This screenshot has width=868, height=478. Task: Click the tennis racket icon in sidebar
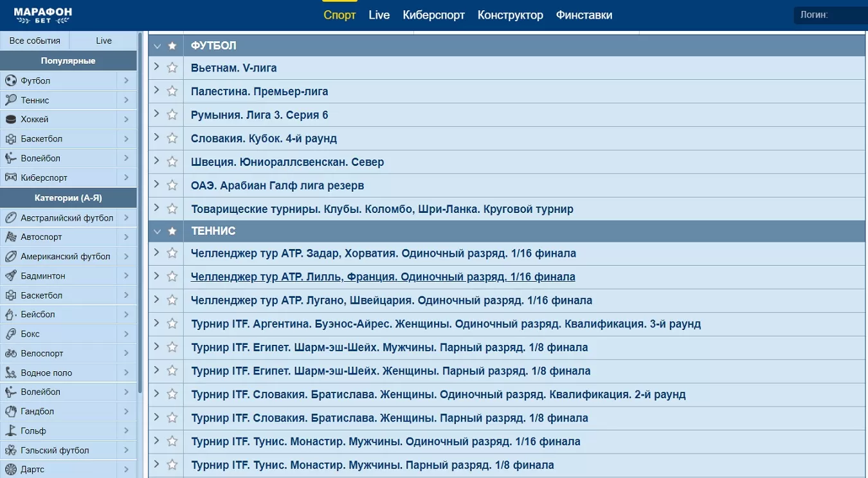10,100
